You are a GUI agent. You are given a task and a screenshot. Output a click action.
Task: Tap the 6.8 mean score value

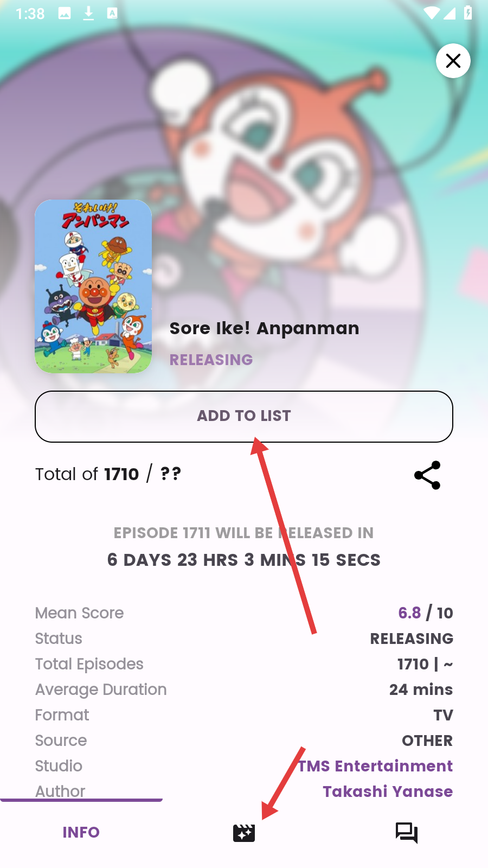409,613
